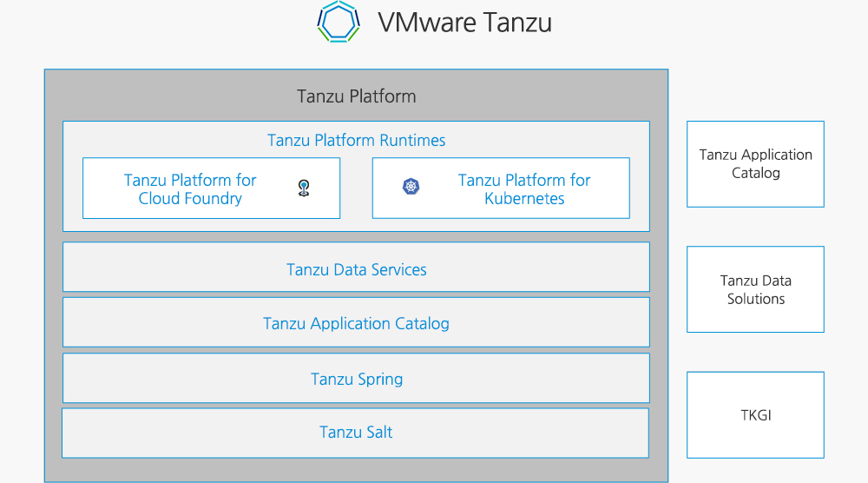This screenshot has width=868, height=483.
Task: Open the Tanzu Data Services box
Action: click(x=356, y=267)
